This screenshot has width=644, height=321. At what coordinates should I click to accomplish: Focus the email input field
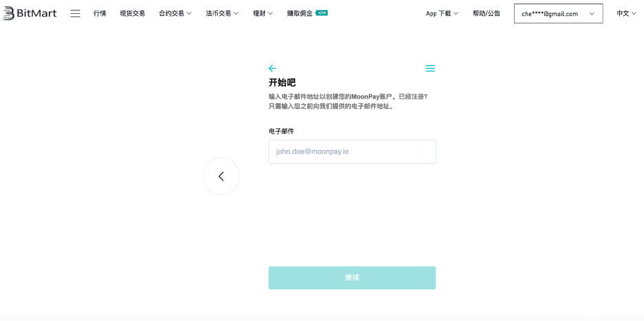[x=352, y=152]
